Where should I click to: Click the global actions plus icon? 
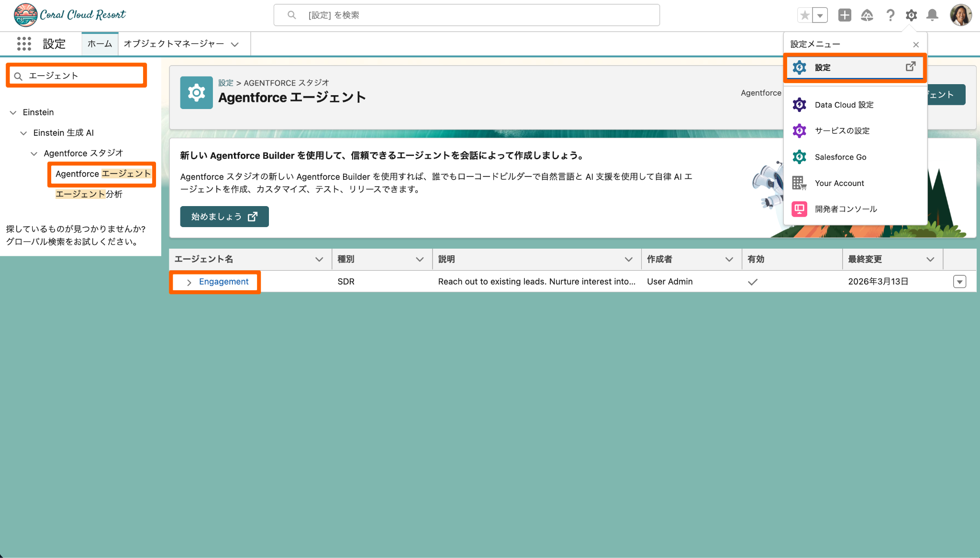[845, 15]
